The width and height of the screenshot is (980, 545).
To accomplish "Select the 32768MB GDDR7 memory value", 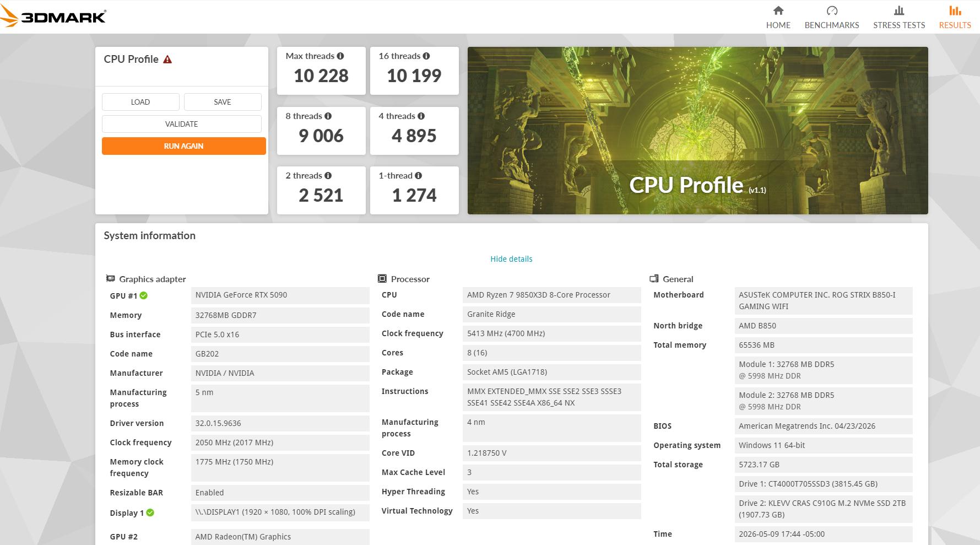I will 280,315.
